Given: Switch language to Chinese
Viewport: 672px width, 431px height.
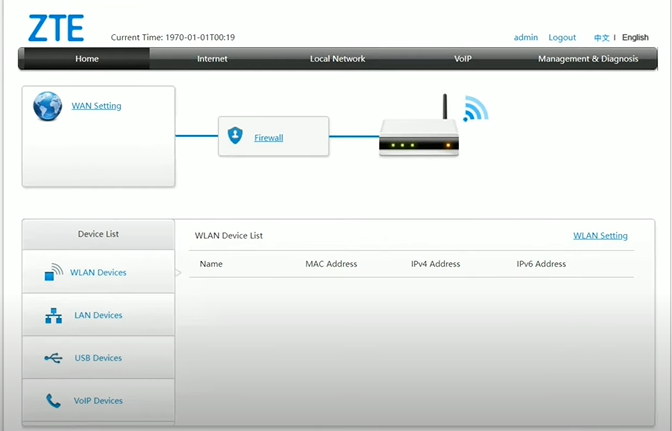Looking at the screenshot, I should [x=601, y=38].
